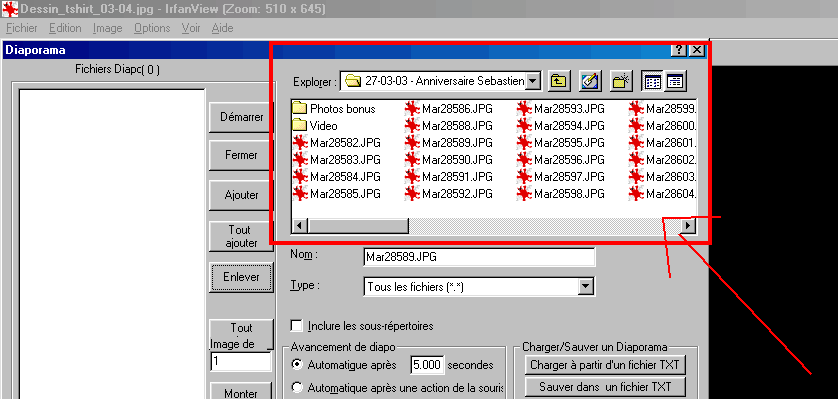The image size is (838, 399).
Task: Click the Ajouter button
Action: point(242,195)
